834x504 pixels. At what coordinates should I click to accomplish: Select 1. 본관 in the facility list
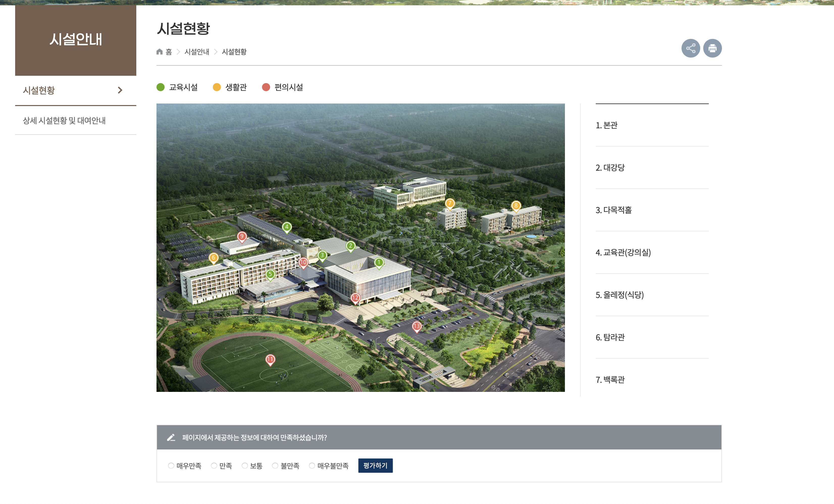(607, 125)
